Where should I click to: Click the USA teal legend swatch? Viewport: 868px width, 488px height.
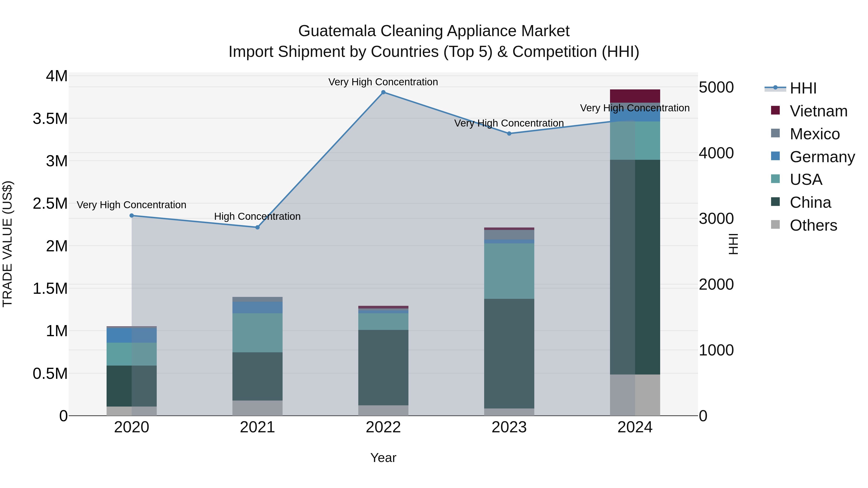coord(775,179)
